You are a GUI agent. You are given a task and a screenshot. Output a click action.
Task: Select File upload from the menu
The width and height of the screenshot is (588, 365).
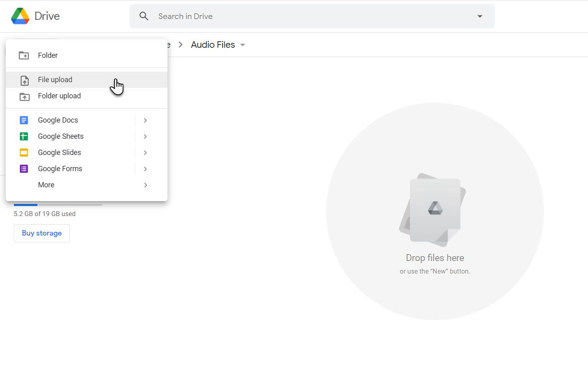click(55, 80)
